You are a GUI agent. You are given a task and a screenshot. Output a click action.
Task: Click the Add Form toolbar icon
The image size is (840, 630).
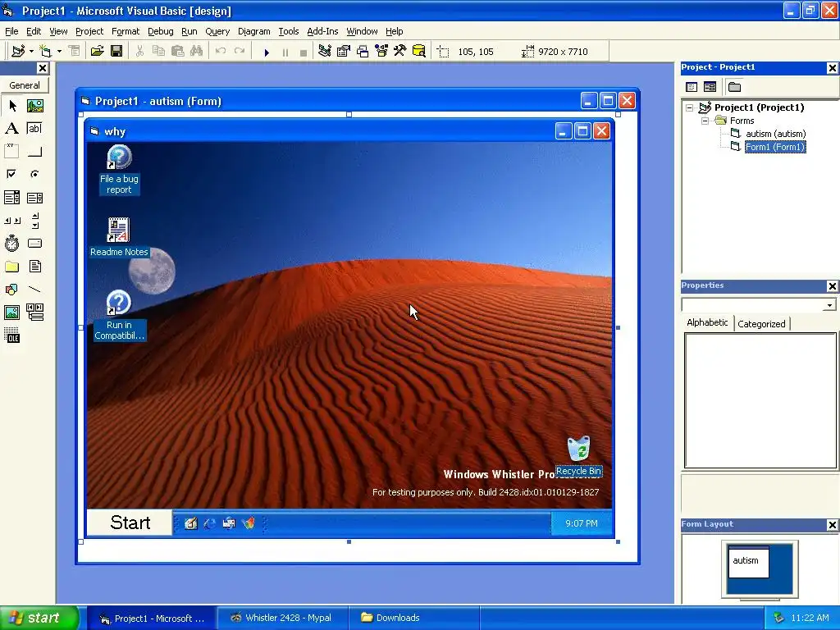[x=46, y=52]
